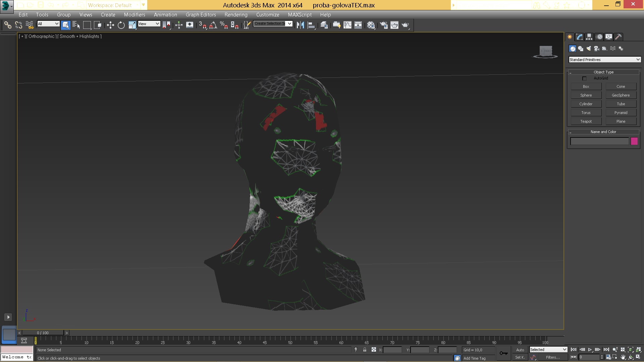Open the Rendering menu
Screen dimensions: 644x362
236,15
